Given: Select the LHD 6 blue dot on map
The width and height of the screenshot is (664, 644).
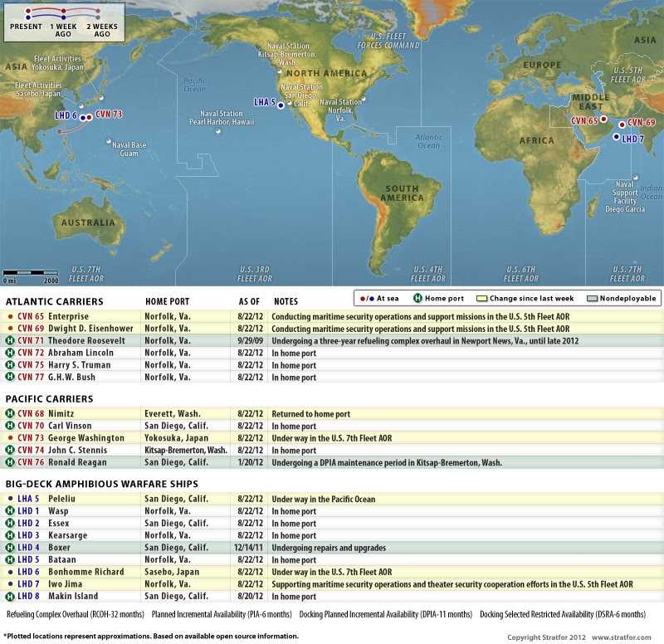Looking at the screenshot, I should click(x=82, y=117).
